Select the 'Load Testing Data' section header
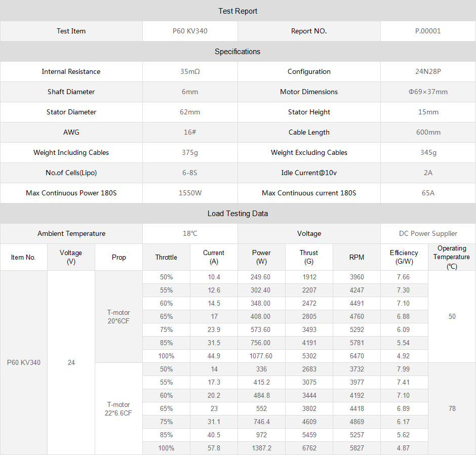Screen dimensions: 476x455 tap(237, 214)
